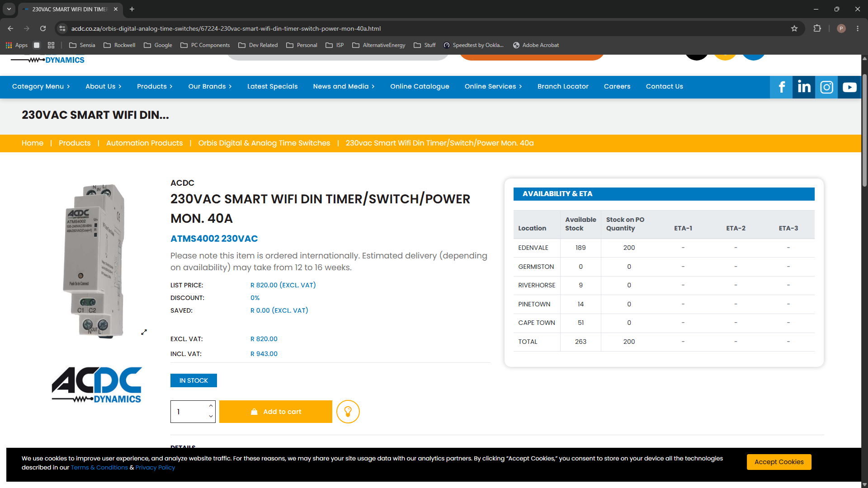Open the Online Catalogue

[420, 87]
